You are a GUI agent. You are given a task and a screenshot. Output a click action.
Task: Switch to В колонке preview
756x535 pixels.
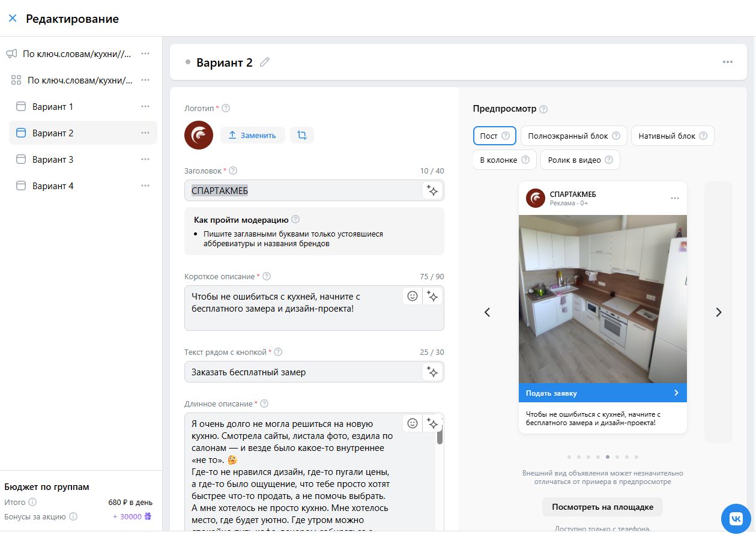click(x=505, y=160)
